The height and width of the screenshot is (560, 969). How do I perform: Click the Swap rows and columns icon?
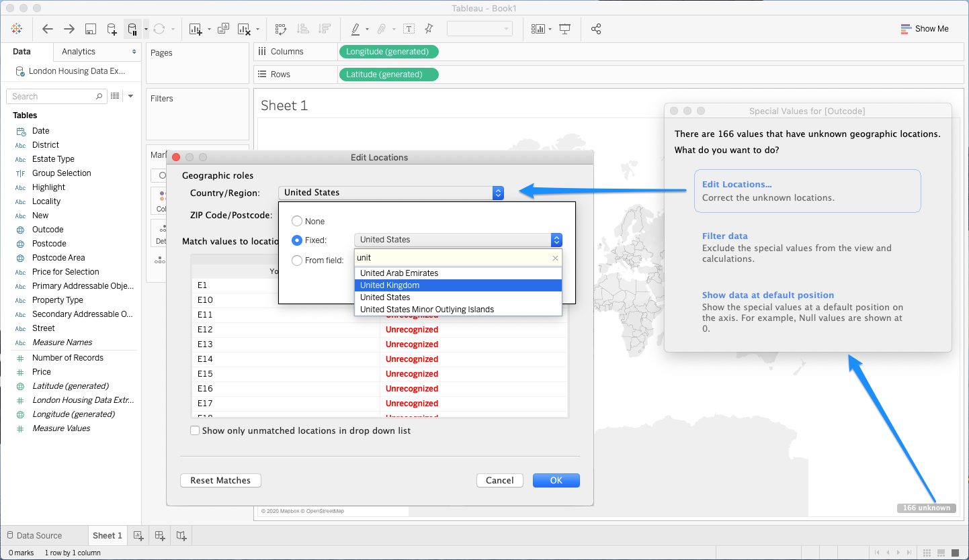(281, 29)
